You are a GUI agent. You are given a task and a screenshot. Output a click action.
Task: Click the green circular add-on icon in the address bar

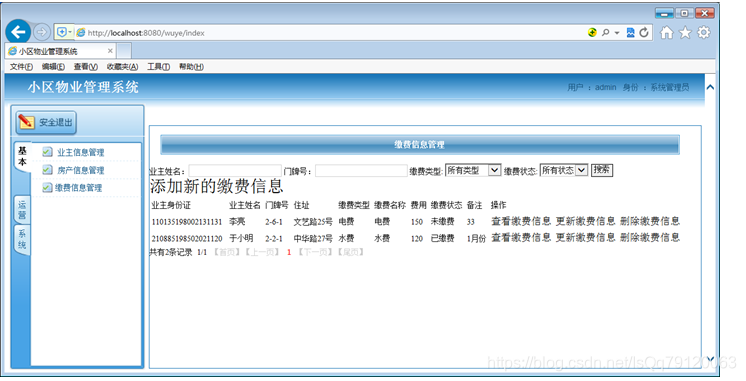click(592, 32)
